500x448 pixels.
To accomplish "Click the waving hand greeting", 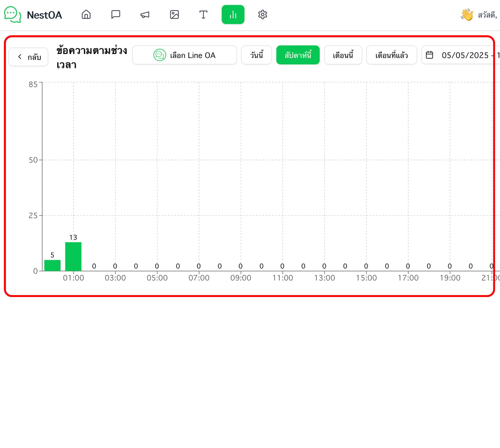I will coord(467,15).
